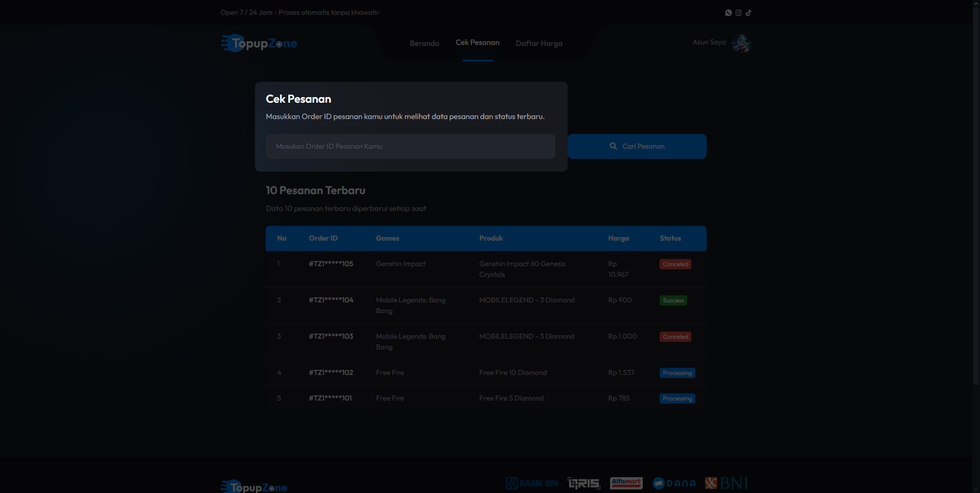Click the Success status badge
Screen dimensions: 980x493
673,300
